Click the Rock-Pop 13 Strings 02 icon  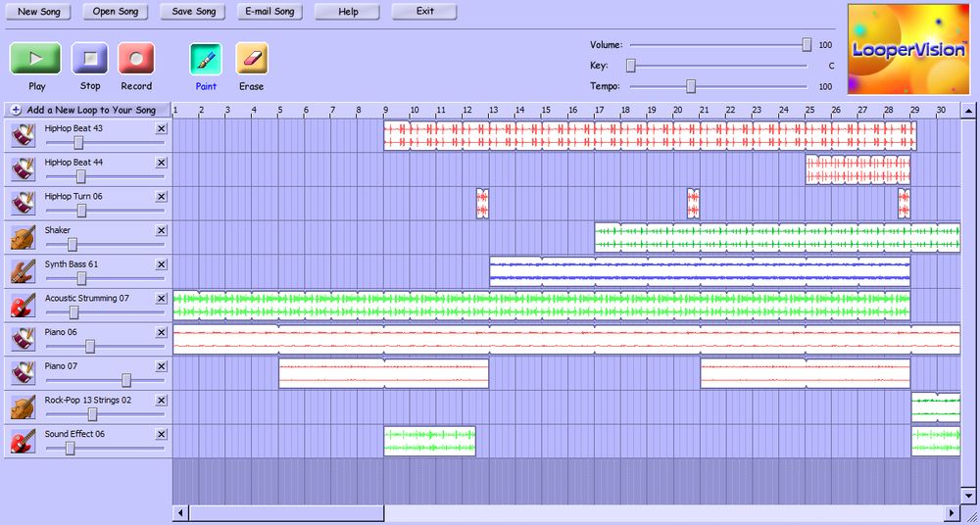click(23, 407)
